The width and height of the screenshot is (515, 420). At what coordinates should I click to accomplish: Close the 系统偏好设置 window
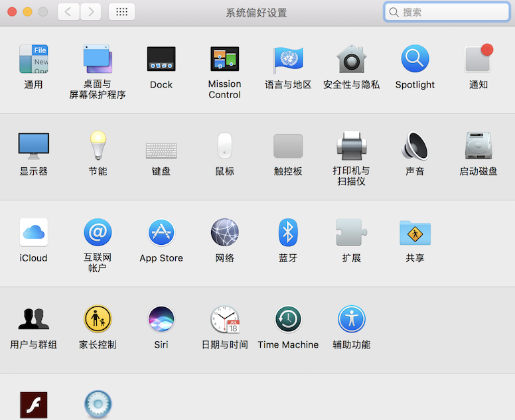tap(12, 12)
